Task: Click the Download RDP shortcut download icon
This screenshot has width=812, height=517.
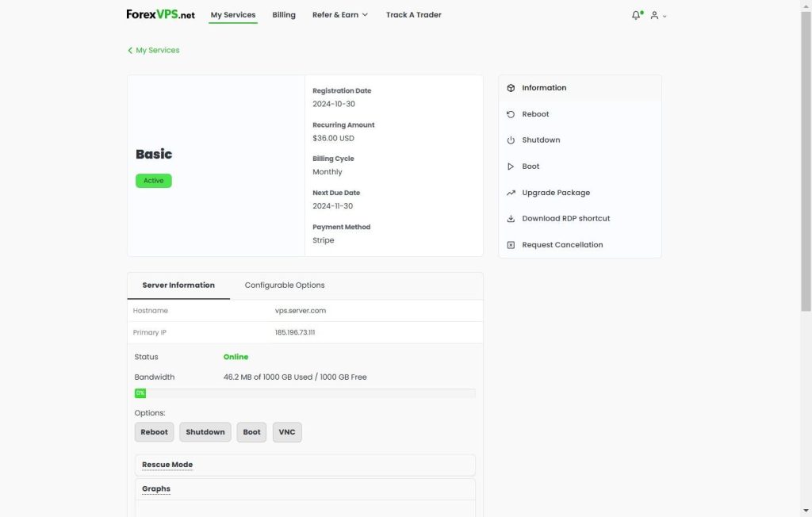Action: (x=511, y=219)
